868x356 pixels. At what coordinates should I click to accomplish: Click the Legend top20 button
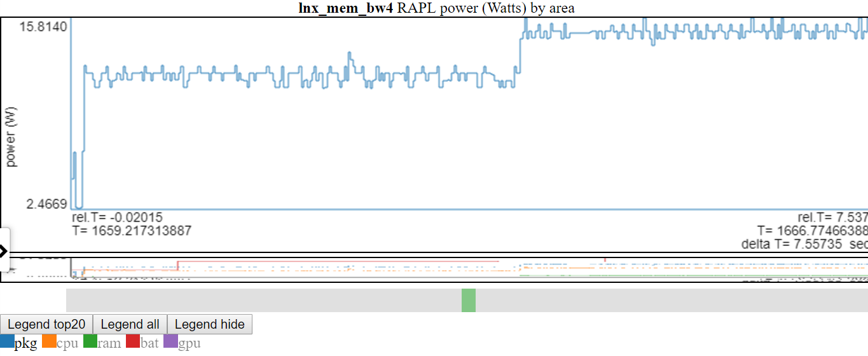[46, 324]
